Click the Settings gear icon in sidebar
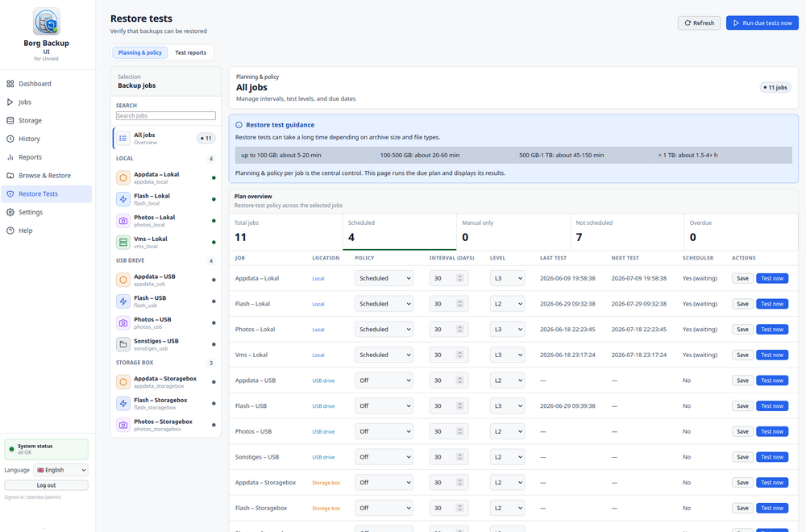Image resolution: width=806 pixels, height=532 pixels. point(10,212)
